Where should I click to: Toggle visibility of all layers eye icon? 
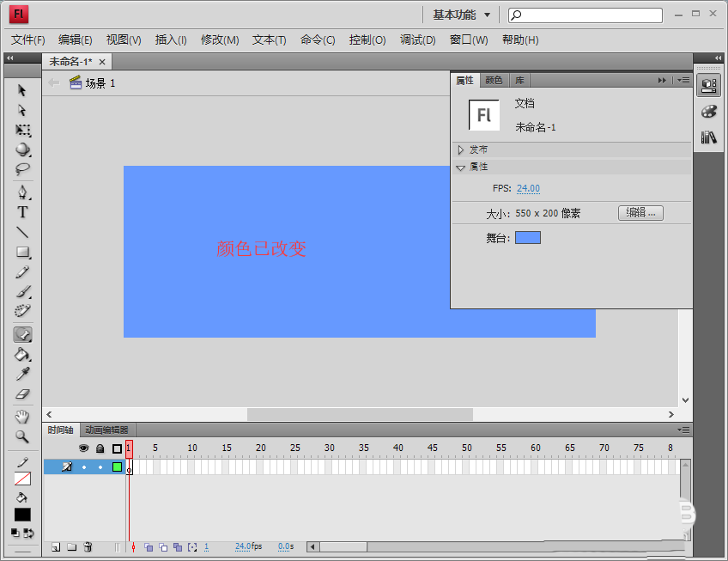(x=83, y=448)
